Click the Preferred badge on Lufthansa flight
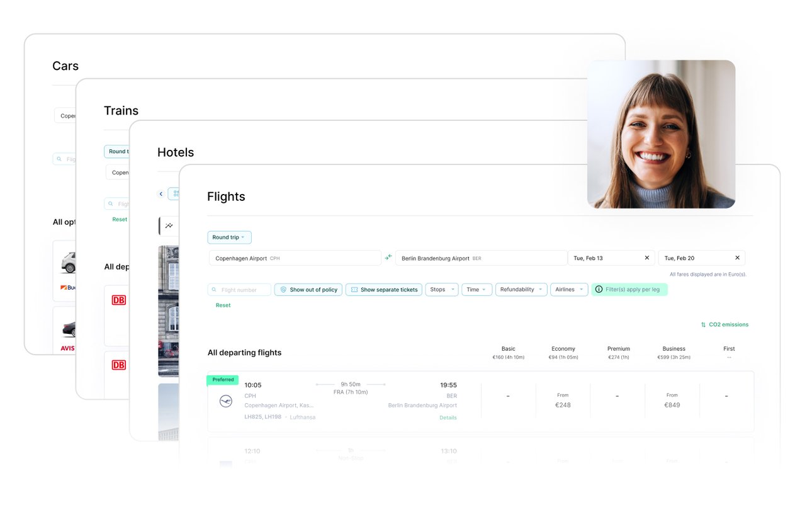Screen dimensions: 812x519 tap(223, 380)
